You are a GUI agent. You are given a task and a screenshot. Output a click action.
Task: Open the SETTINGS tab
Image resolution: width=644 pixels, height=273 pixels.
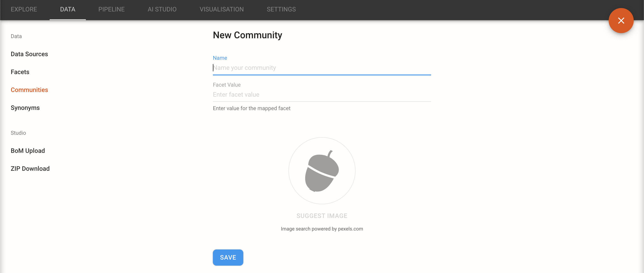(x=281, y=9)
